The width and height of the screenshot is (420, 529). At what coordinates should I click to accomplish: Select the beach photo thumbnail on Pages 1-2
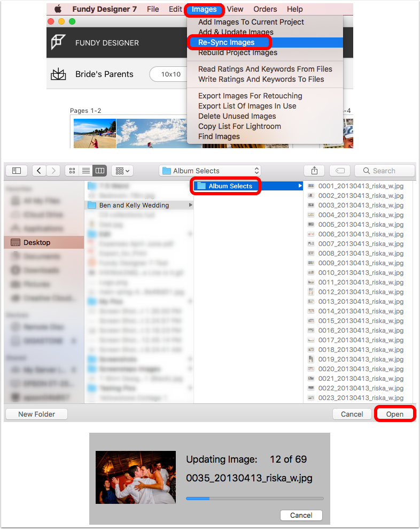[x=95, y=133]
